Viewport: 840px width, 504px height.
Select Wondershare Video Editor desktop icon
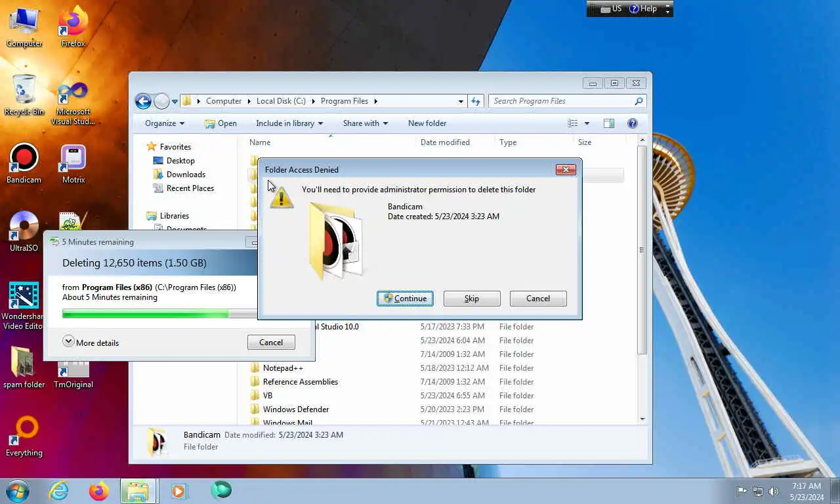(x=24, y=306)
